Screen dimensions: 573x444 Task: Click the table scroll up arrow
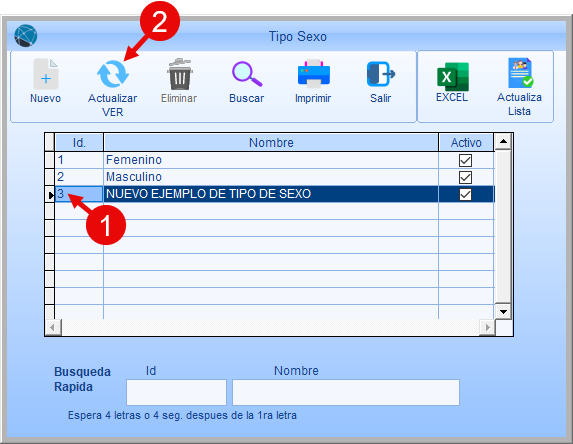[503, 142]
